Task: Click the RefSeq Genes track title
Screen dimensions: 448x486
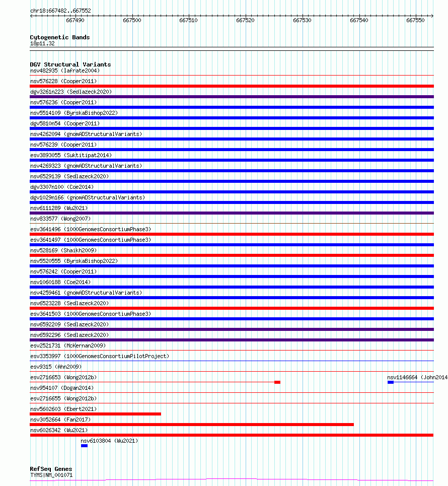Action: click(x=51, y=469)
